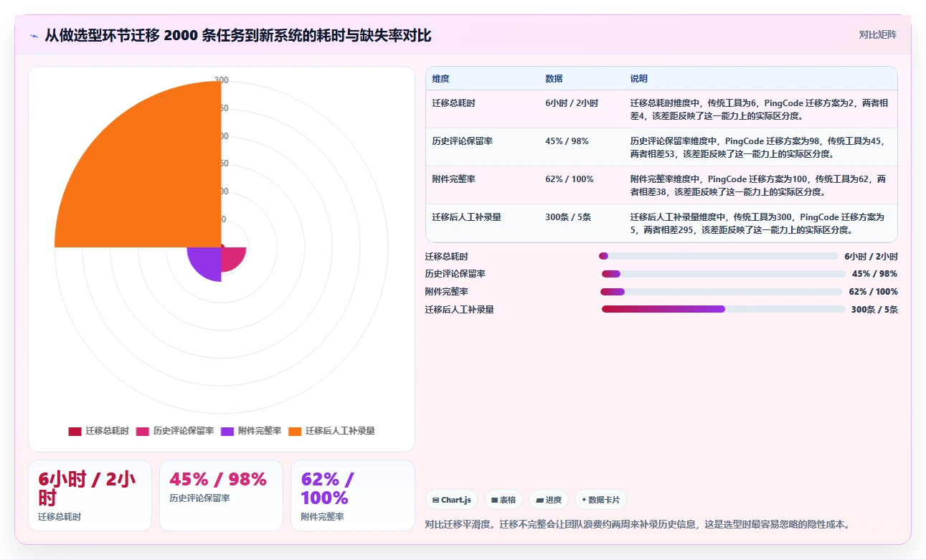Viewport: 926px width, 560px height.
Task: Open the 62% / 100% data card
Action: tap(353, 495)
